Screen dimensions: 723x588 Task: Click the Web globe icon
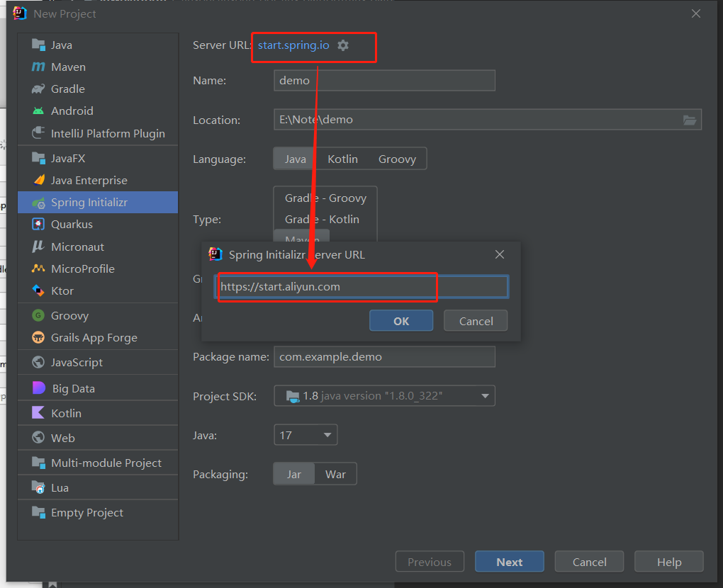click(38, 437)
